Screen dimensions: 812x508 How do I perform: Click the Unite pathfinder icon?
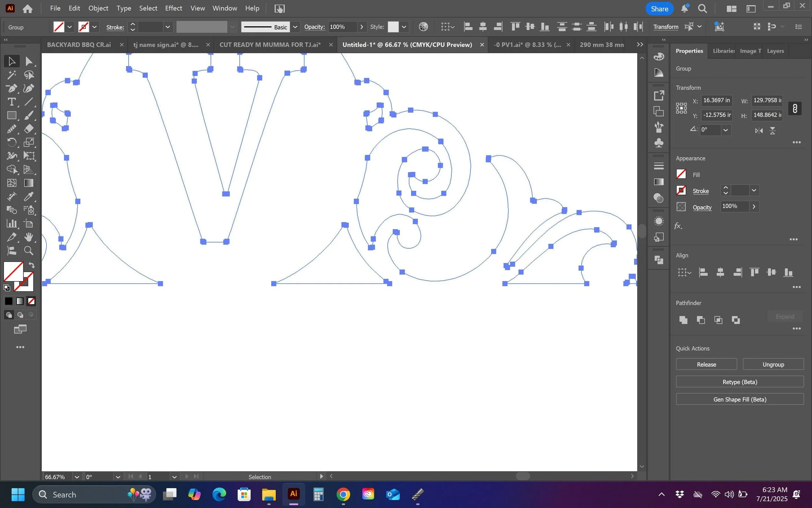[x=683, y=320]
